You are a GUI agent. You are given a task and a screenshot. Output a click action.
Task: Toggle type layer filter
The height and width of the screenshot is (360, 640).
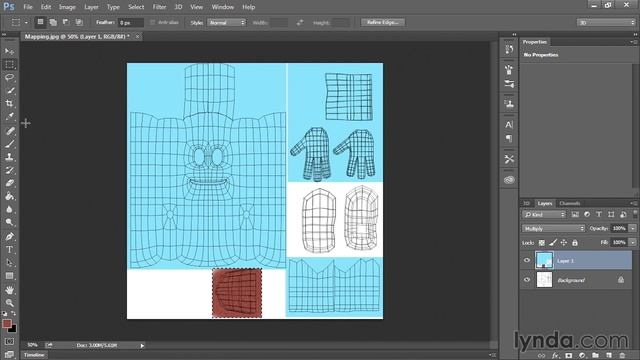[x=599, y=214]
